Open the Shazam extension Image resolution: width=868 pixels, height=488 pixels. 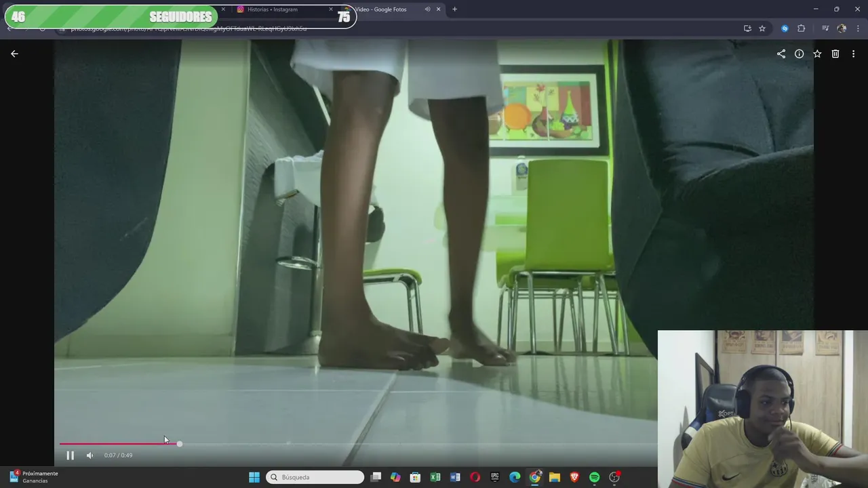[x=785, y=28]
